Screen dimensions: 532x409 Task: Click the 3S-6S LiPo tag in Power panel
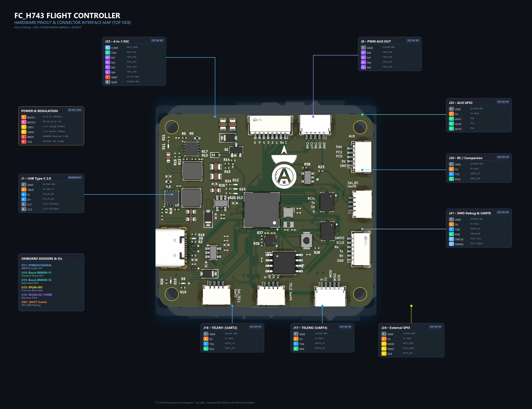tap(74, 110)
